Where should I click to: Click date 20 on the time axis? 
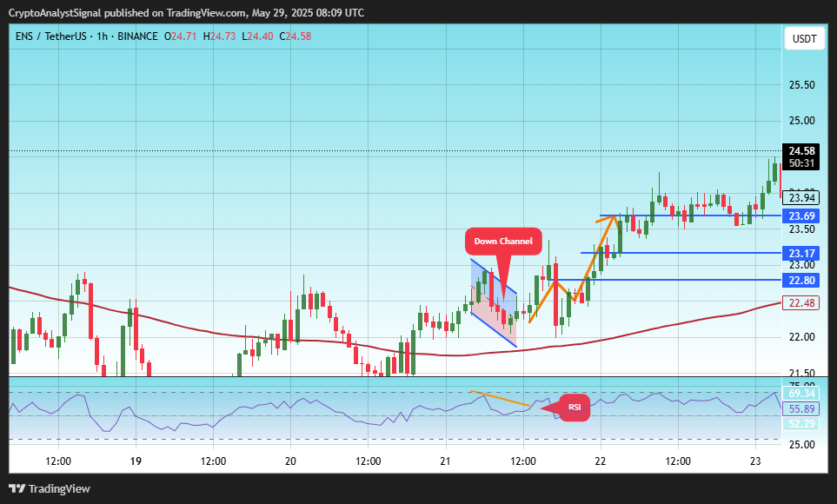click(x=290, y=461)
